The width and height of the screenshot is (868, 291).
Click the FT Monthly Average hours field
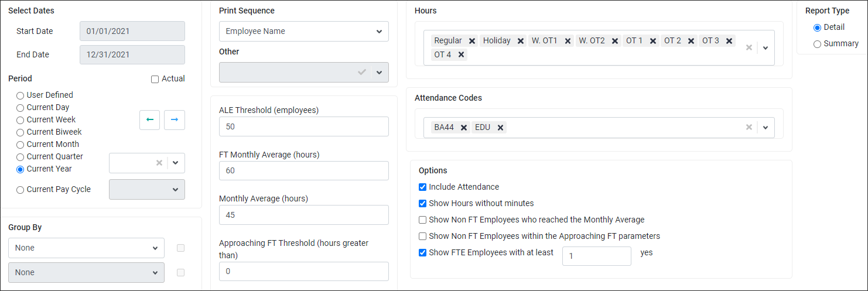click(x=304, y=171)
